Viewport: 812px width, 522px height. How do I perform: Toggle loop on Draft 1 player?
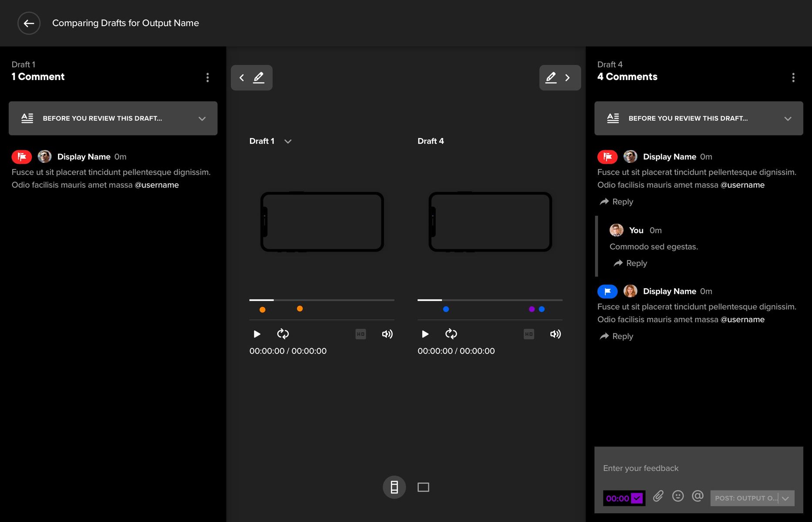coord(283,334)
